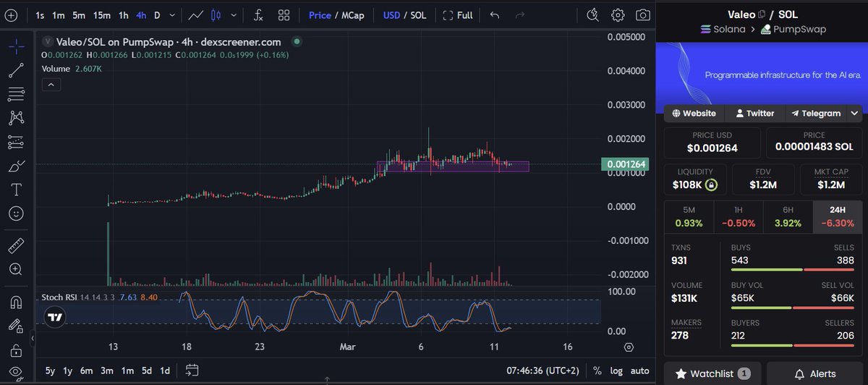
Task: Collapse the drawing toolbar side arrow
Action: (x=32, y=338)
